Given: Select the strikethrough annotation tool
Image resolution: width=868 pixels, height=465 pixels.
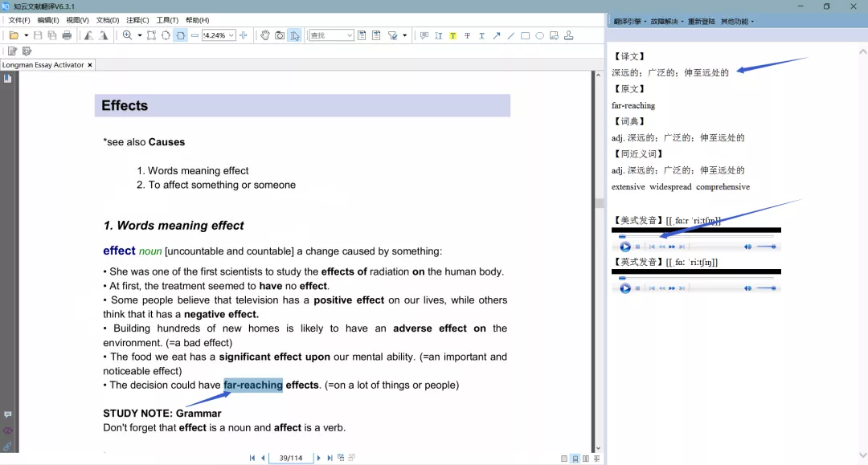Looking at the screenshot, I should pyautogui.click(x=467, y=35).
